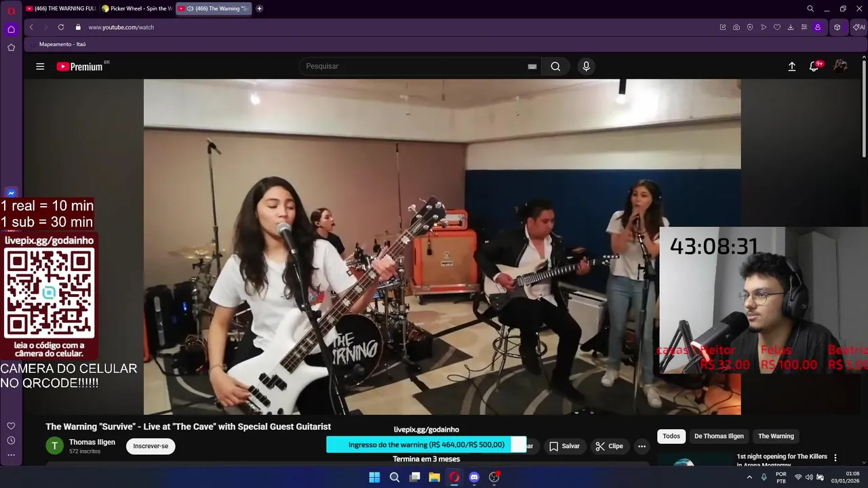This screenshot has height=488, width=868.
Task: Open the tab search magnifier icon
Action: tap(810, 9)
